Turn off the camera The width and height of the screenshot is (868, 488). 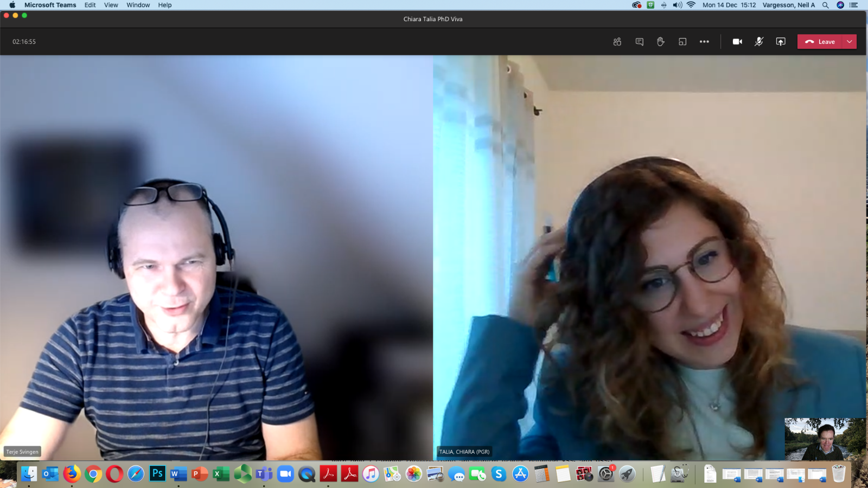(x=737, y=42)
